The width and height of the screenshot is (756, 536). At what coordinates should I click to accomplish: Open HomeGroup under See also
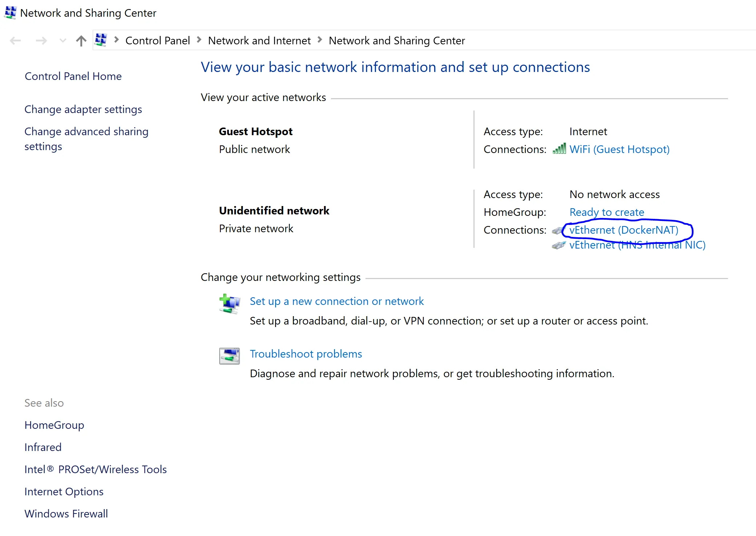pyautogui.click(x=54, y=425)
